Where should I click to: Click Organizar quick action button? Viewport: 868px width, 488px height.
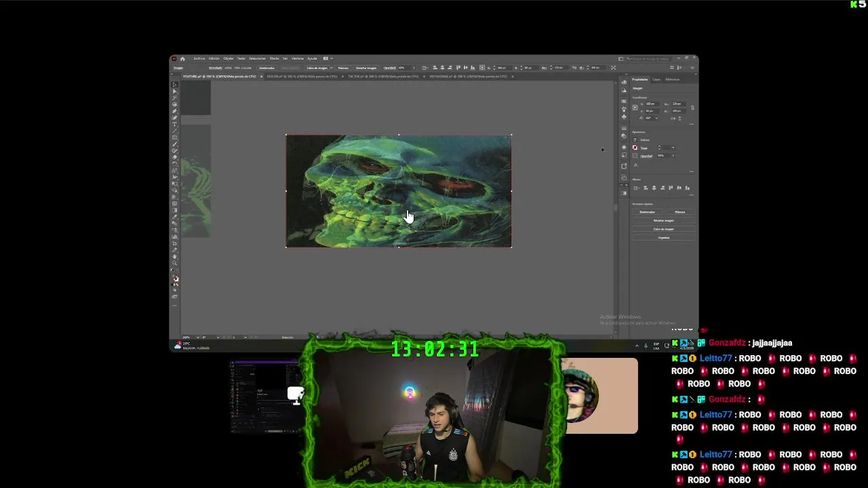coord(664,237)
